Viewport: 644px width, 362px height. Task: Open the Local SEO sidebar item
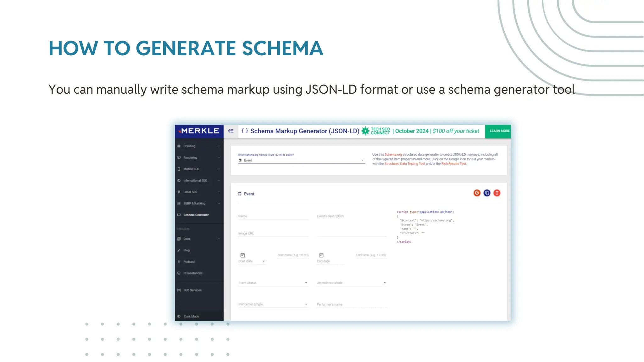[190, 192]
